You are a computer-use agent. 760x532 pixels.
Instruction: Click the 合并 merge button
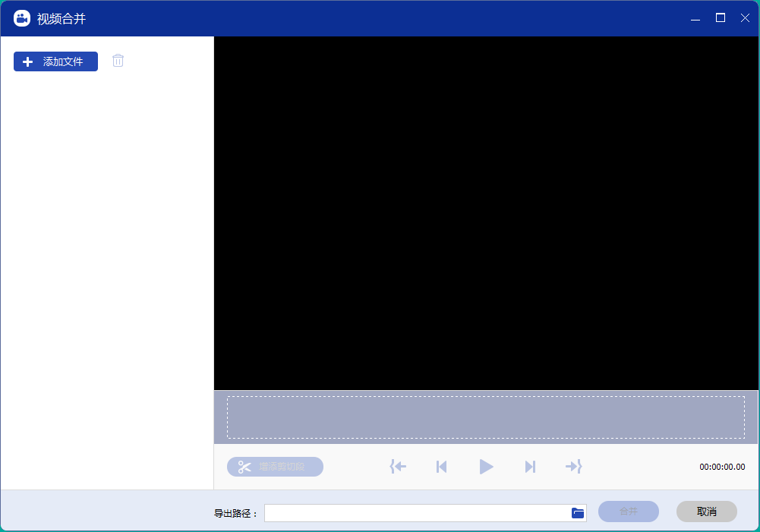pyautogui.click(x=628, y=512)
